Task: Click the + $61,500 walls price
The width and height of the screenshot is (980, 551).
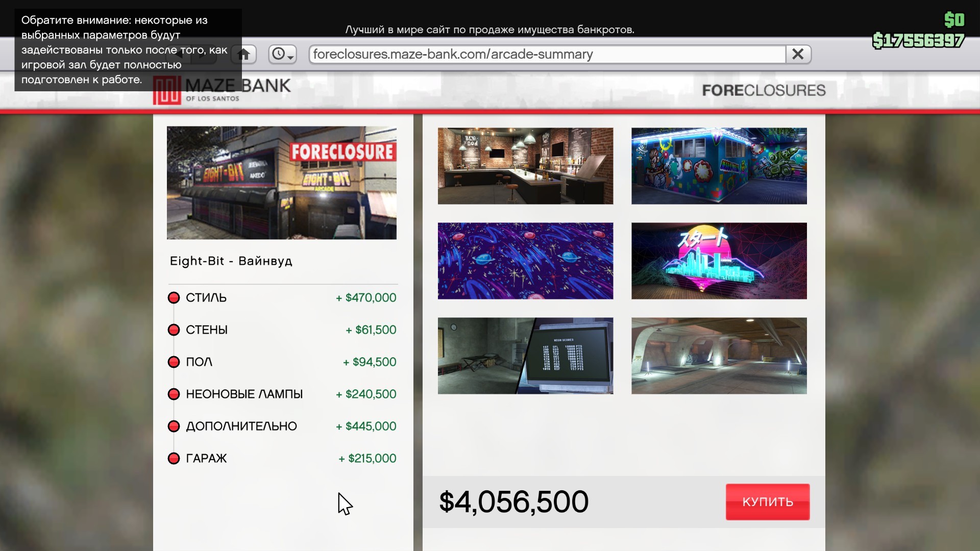Action: pos(371,330)
